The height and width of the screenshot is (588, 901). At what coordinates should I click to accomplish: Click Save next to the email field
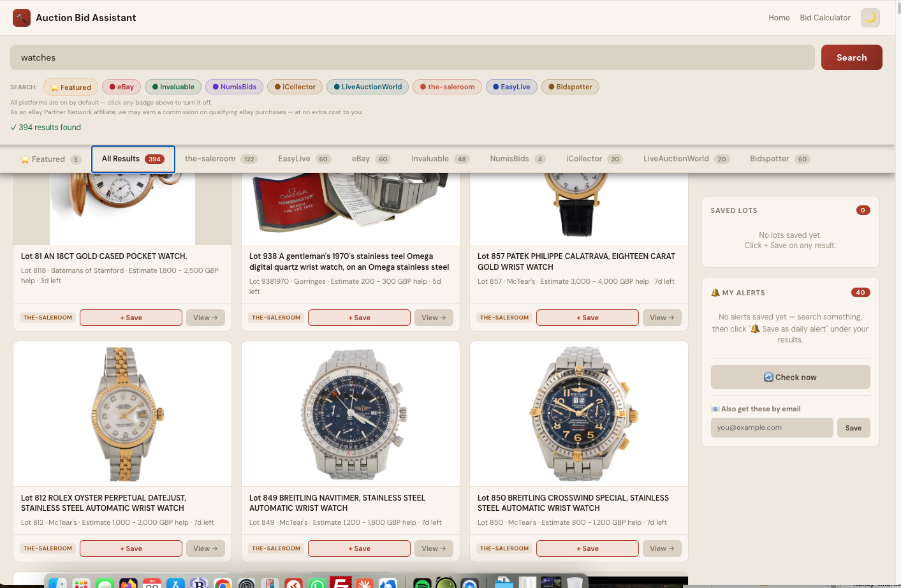(x=853, y=428)
